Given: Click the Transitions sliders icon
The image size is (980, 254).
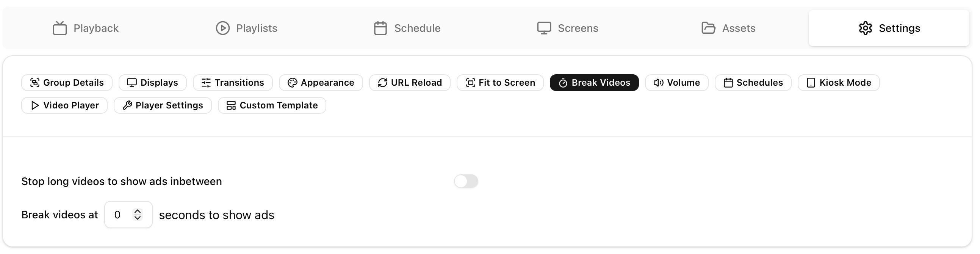Looking at the screenshot, I should coord(206,83).
